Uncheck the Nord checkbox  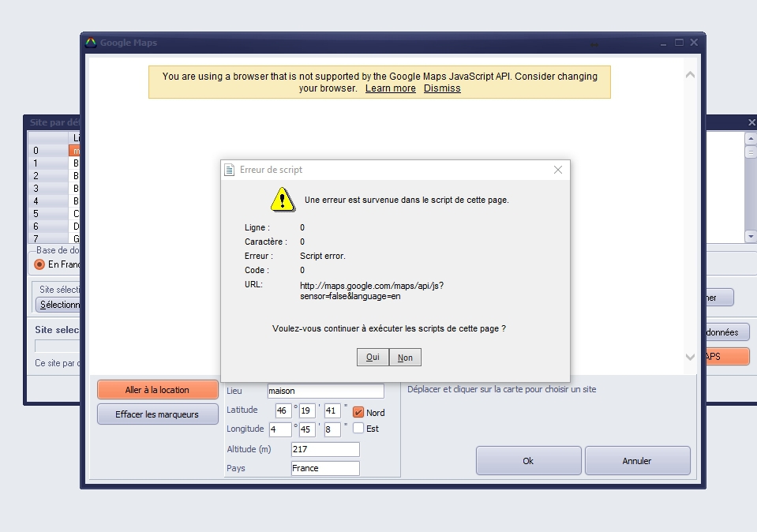pos(358,412)
